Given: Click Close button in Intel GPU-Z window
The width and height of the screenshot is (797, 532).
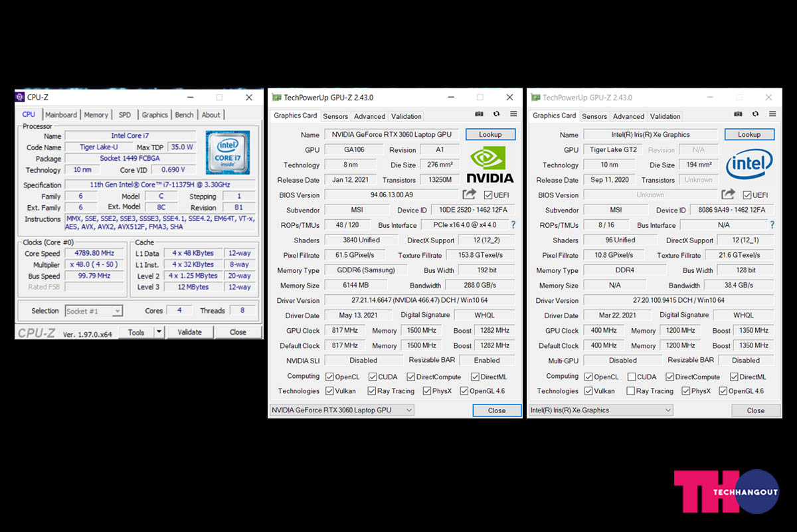Looking at the screenshot, I should click(756, 410).
